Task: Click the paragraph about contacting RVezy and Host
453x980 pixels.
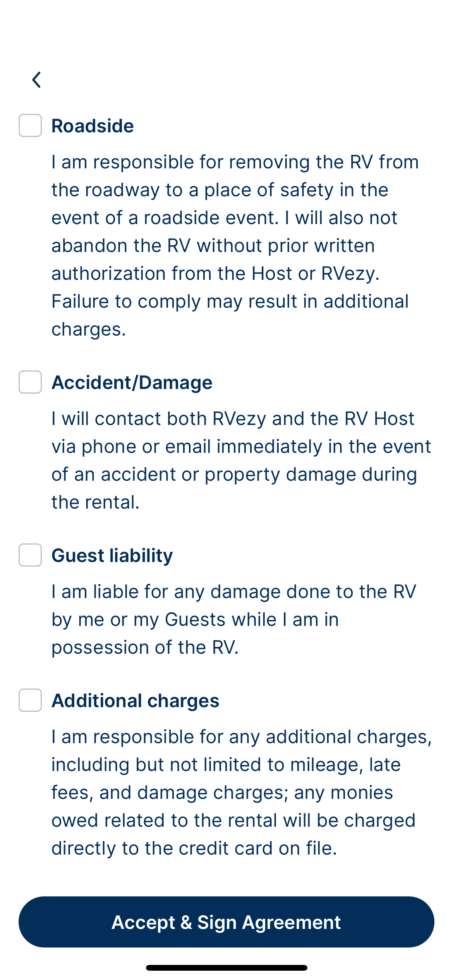Action: tap(241, 460)
